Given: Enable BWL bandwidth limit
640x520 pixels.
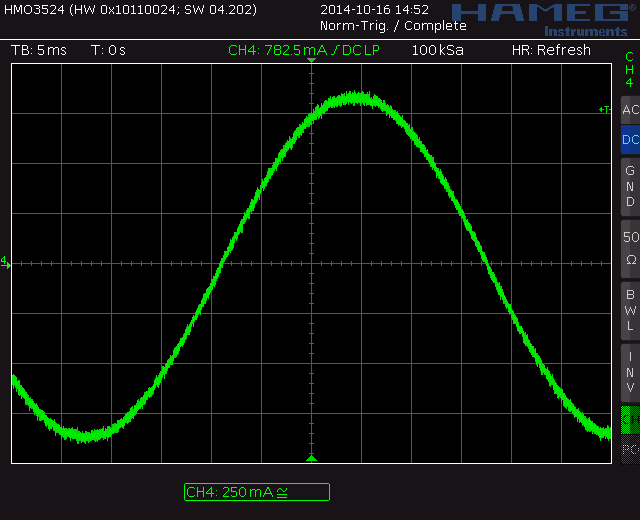Looking at the screenshot, I should click(630, 308).
